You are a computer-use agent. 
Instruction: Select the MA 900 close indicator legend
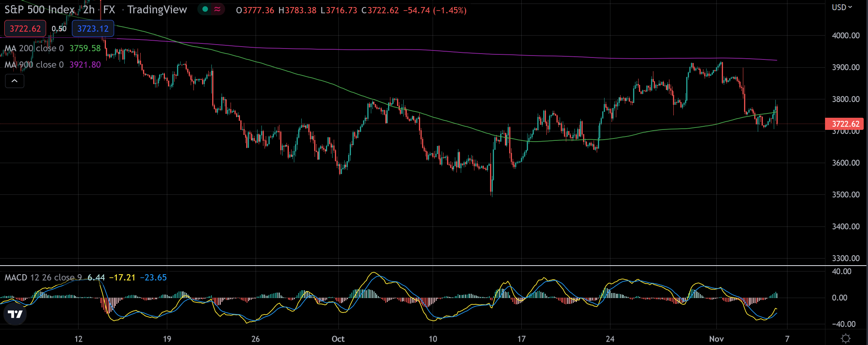pyautogui.click(x=34, y=65)
